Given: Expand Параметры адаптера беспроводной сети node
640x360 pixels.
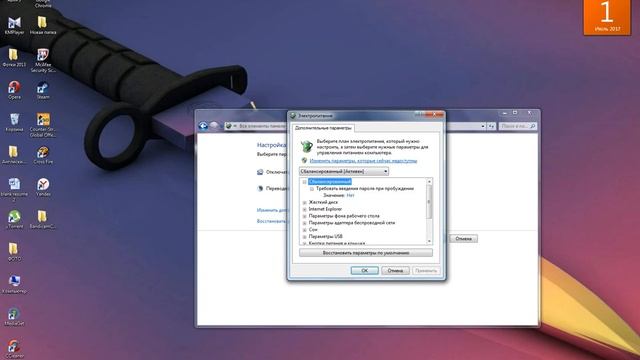Looking at the screenshot, I should (x=304, y=223).
